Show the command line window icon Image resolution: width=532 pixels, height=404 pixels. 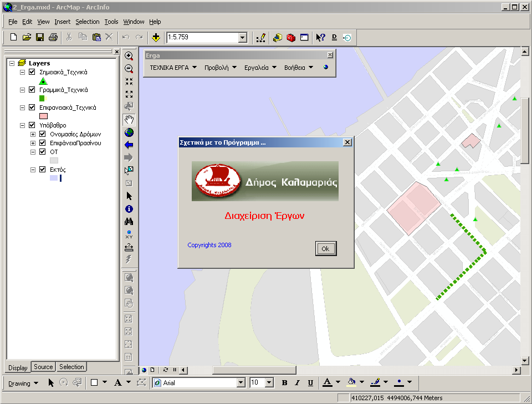304,37
